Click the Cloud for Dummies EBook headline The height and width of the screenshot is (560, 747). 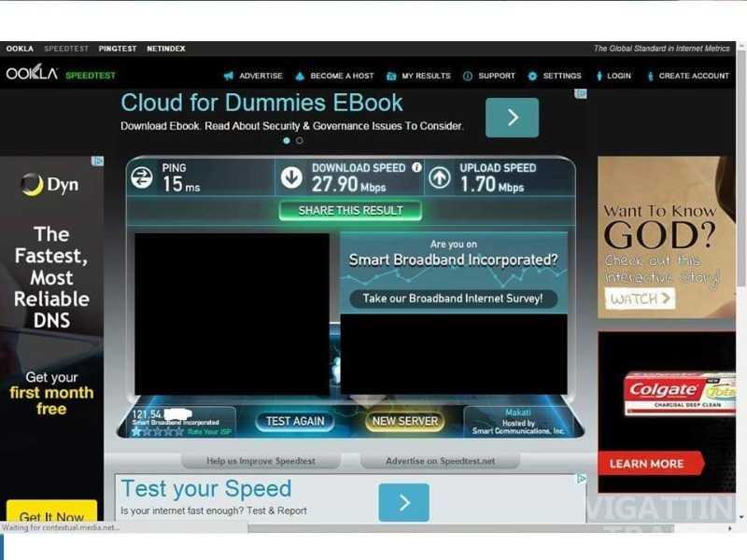[261, 103]
